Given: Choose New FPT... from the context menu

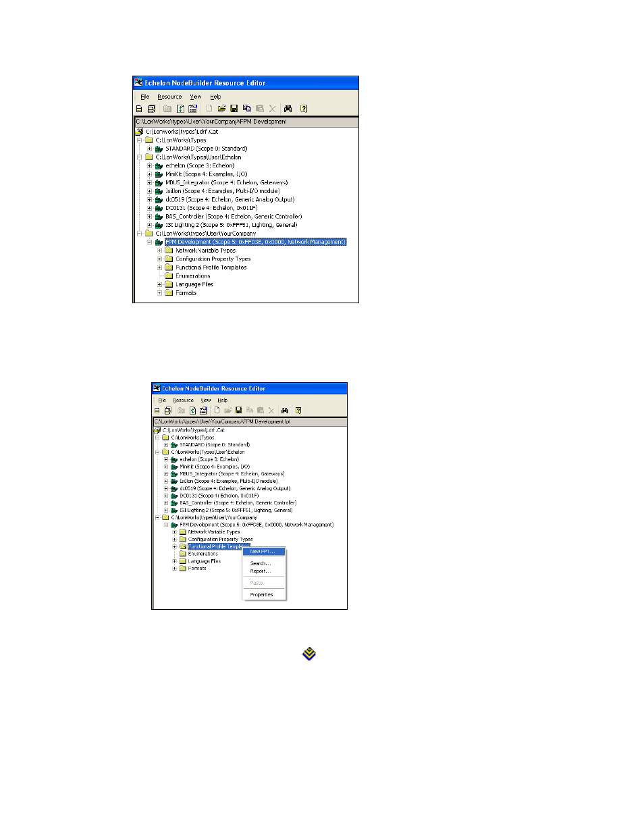Looking at the screenshot, I should click(264, 552).
